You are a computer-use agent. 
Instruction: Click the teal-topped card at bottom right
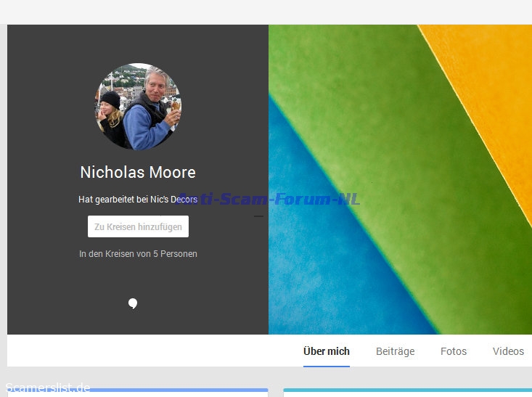coord(406,393)
